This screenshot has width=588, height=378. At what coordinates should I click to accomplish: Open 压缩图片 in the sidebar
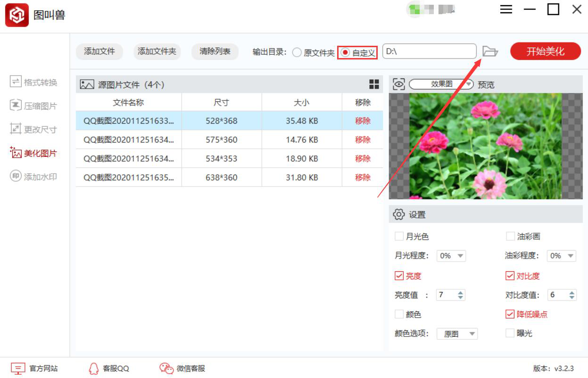[x=33, y=106]
